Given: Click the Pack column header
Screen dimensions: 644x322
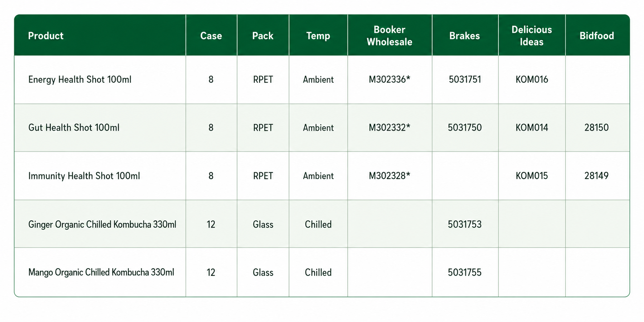Looking at the screenshot, I should coord(263,36).
